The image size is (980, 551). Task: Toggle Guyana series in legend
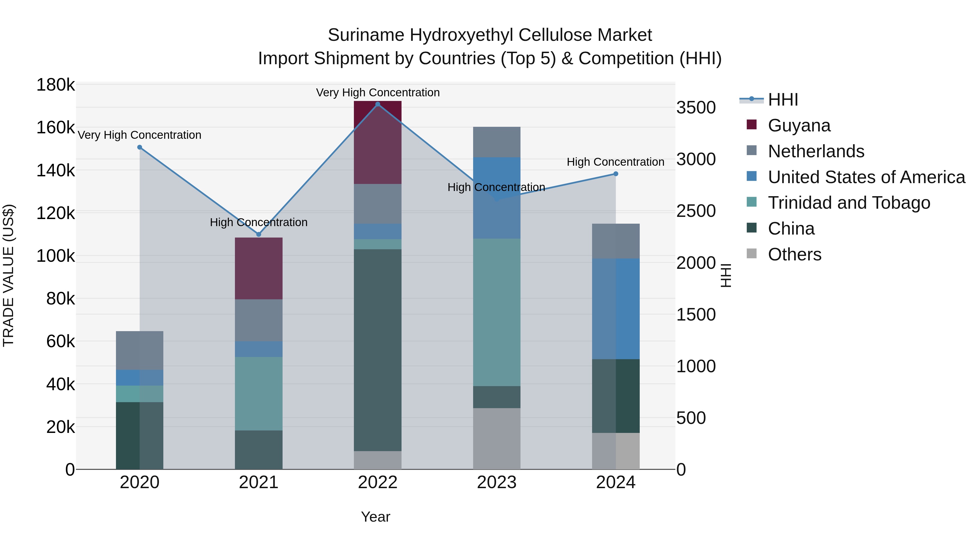788,125
